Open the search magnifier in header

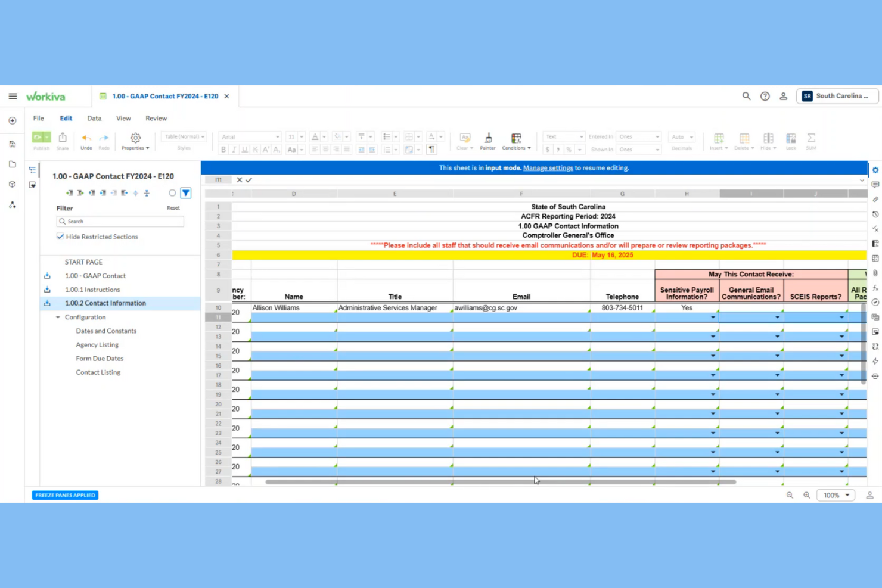click(x=746, y=96)
